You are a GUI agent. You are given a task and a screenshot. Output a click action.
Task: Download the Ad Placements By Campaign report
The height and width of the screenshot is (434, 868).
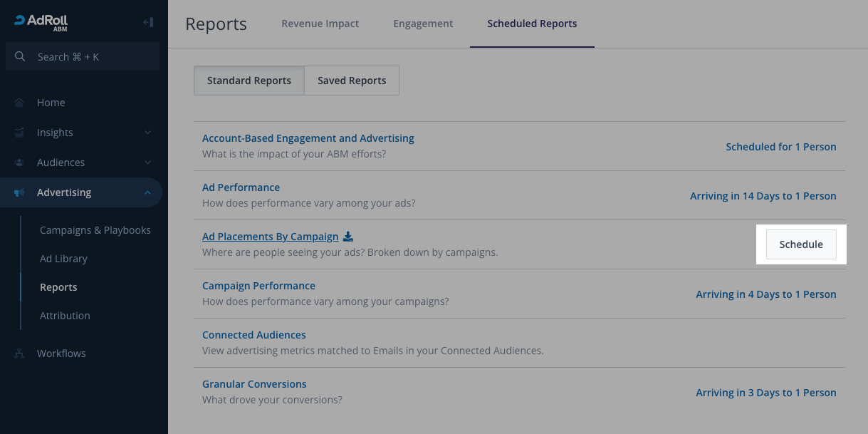[x=348, y=237]
